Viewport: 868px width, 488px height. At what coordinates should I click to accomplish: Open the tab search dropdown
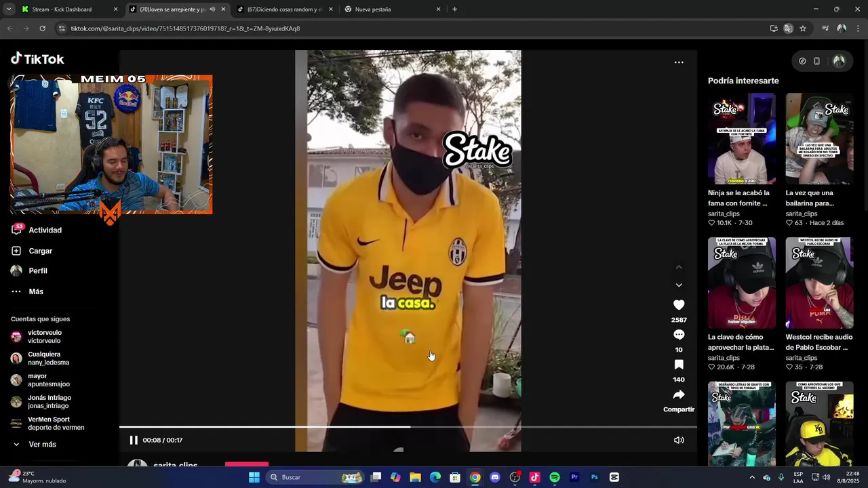pyautogui.click(x=9, y=9)
